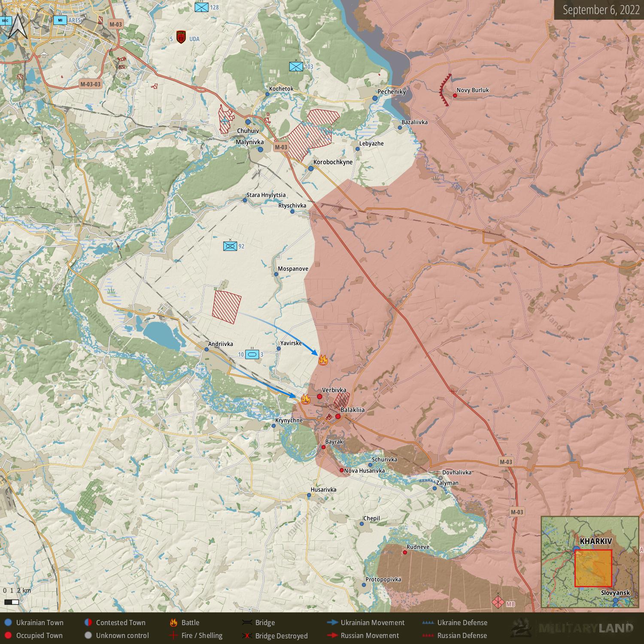644x644 pixels.
Task: Click the battle flame icon near Verbivka
Action: (x=305, y=399)
